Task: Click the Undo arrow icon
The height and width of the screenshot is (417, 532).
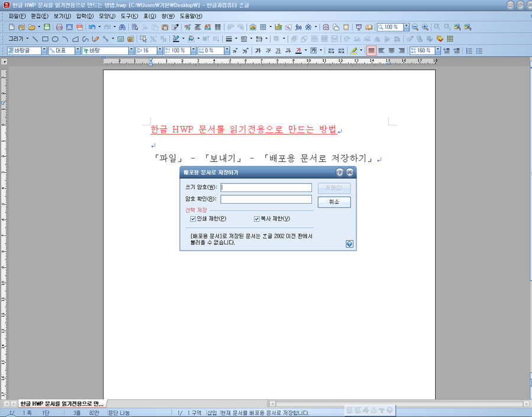Action: [92, 27]
